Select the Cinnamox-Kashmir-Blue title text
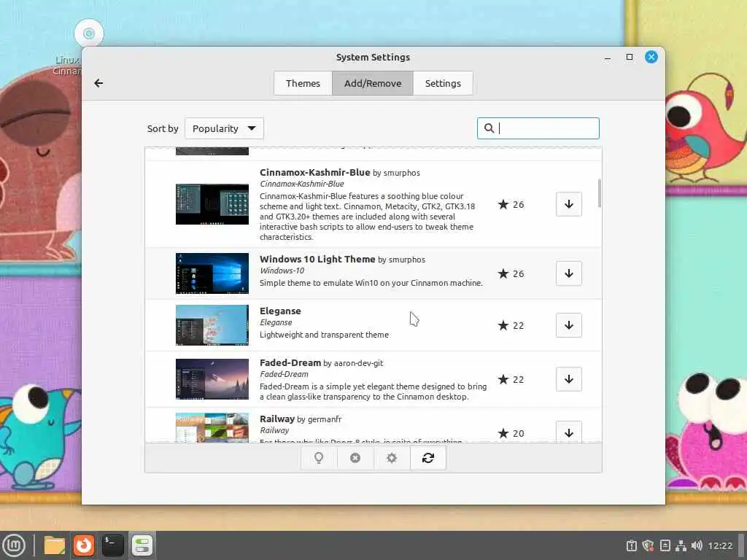Image resolution: width=747 pixels, height=560 pixels. click(x=315, y=172)
